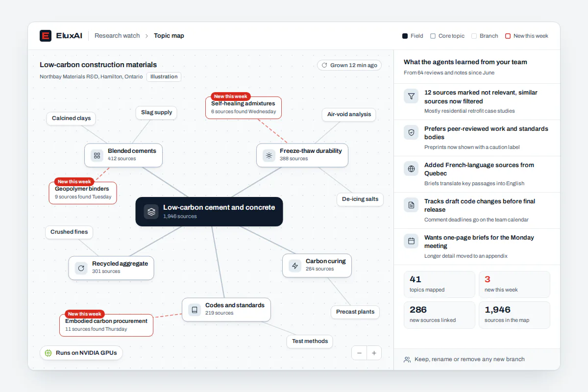Click the refresh icon in Recycled aggregate node

pos(81,268)
